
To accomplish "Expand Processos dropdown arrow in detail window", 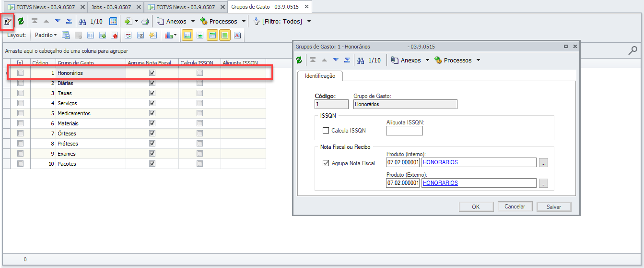I will coord(478,60).
